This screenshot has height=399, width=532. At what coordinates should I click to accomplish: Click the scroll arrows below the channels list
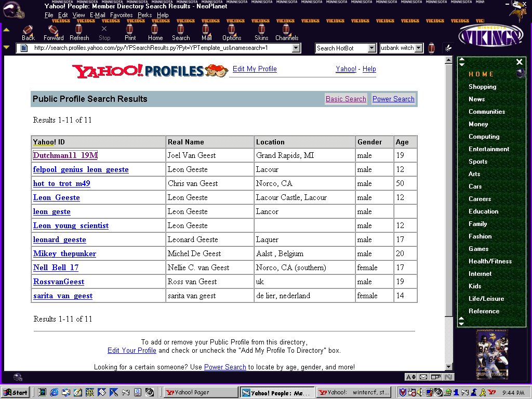(x=461, y=321)
